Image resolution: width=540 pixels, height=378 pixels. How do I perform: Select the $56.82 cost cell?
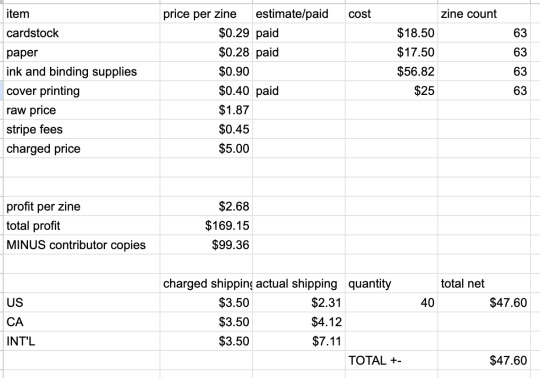coord(391,72)
